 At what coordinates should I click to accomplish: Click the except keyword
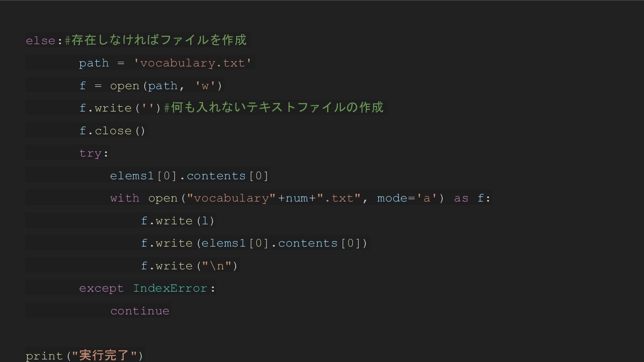click(x=101, y=289)
